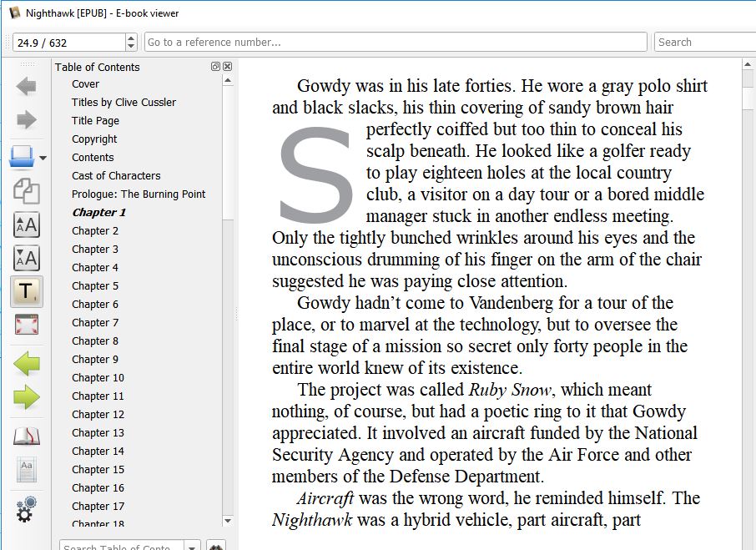Jump to Chapter 7
Viewport: 756px width, 550px height.
(x=95, y=322)
